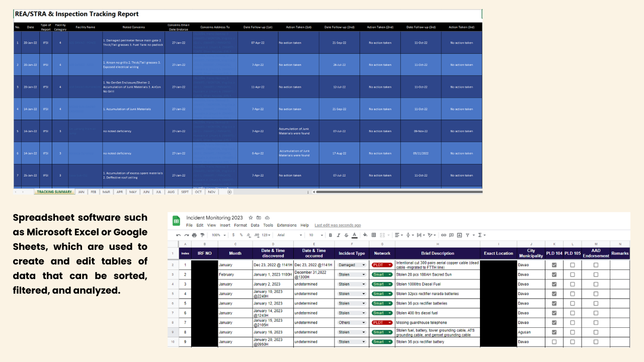The height and width of the screenshot is (362, 644).
Task: Uncheck PLD 104 checkbox for index 1
Action: 554,265
